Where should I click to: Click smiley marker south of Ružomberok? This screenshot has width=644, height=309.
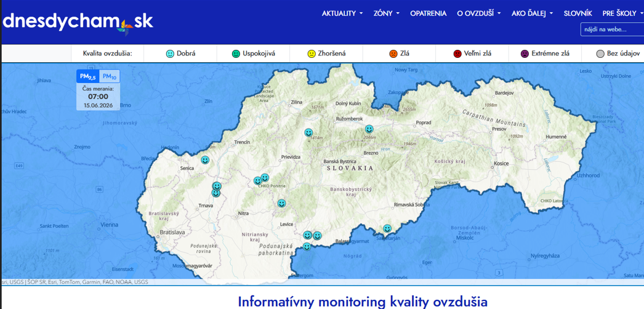(x=369, y=129)
